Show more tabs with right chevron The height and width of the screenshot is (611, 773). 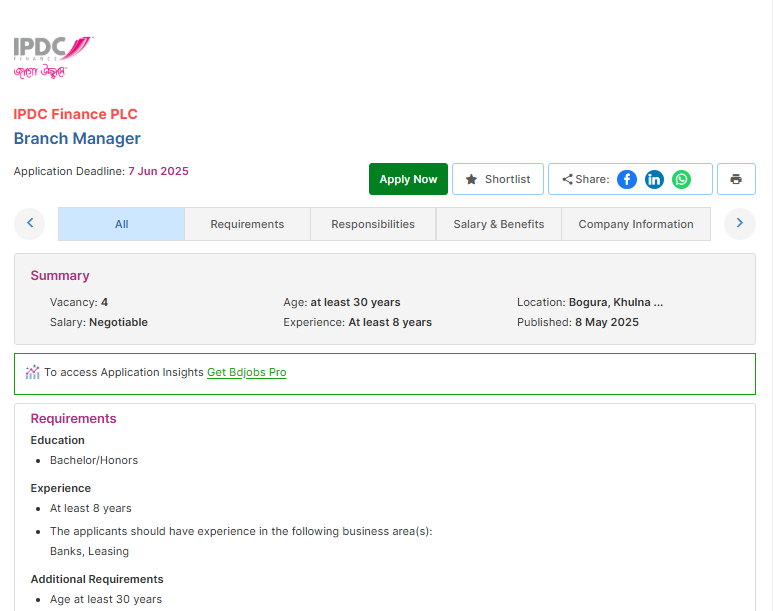[739, 223]
